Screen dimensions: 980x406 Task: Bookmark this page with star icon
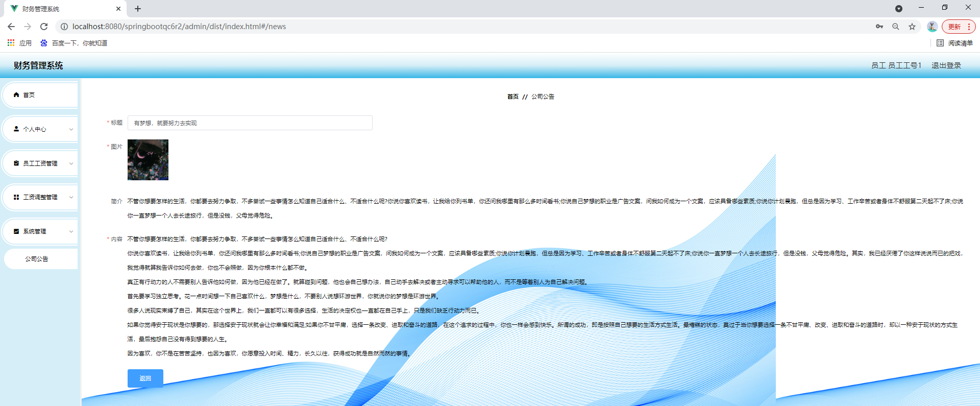[x=912, y=27]
